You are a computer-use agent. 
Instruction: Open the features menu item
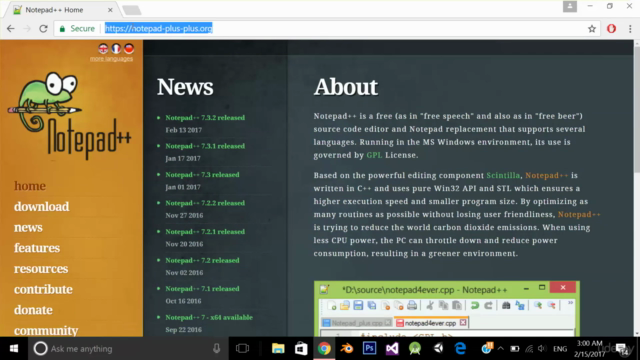[x=37, y=248]
